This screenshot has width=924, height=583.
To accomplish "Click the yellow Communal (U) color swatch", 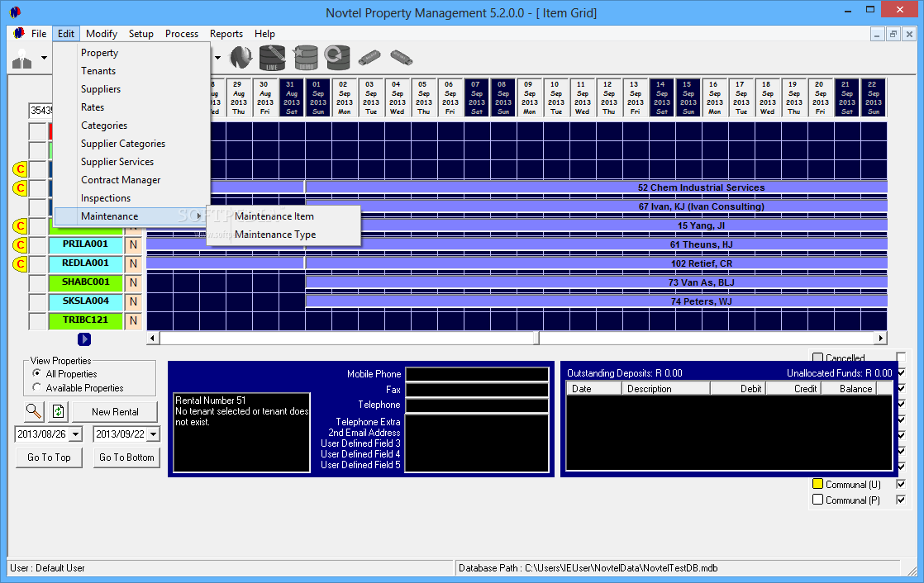I will (817, 483).
